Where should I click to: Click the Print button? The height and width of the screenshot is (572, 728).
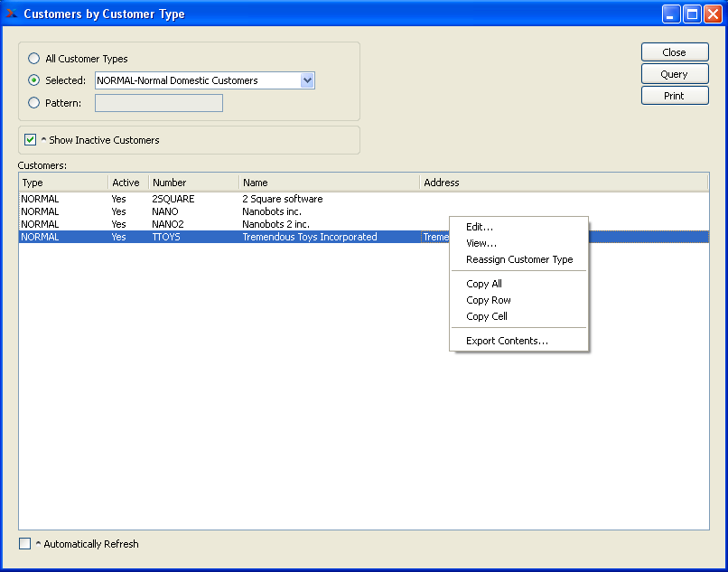pyautogui.click(x=675, y=96)
